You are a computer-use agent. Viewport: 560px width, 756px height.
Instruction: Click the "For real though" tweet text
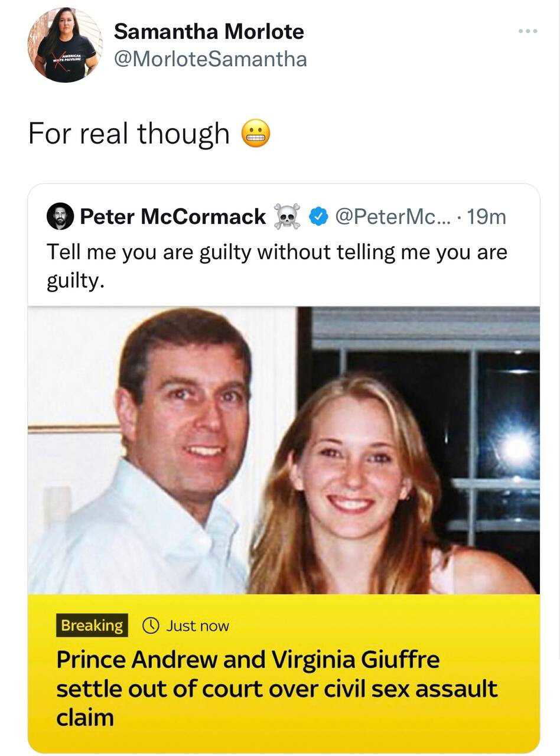click(x=129, y=133)
